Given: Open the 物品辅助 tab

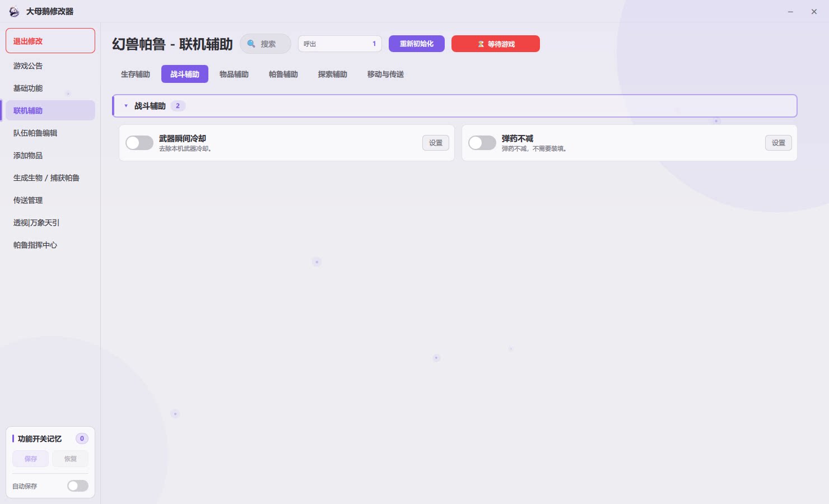Looking at the screenshot, I should click(234, 74).
